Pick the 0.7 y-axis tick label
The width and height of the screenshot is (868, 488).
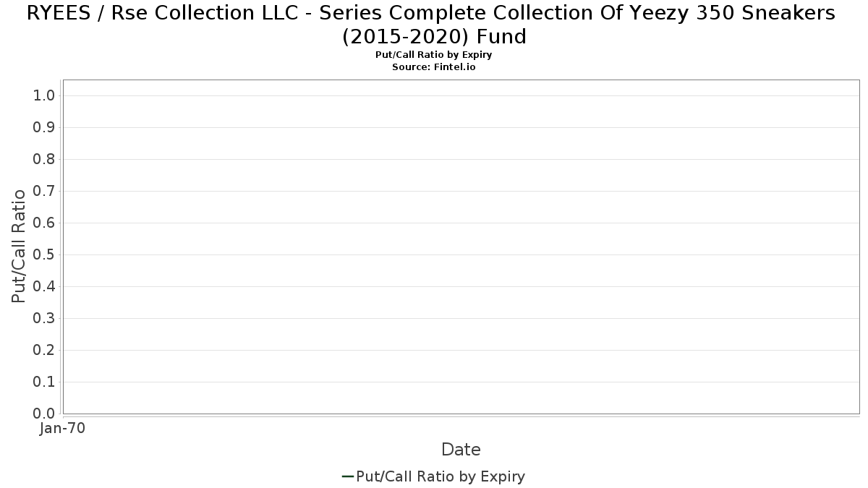44,191
